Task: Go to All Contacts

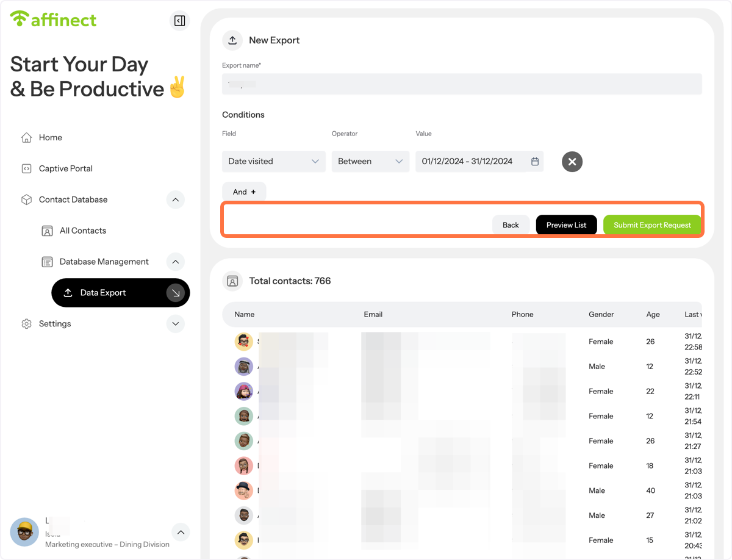Action: (83, 231)
